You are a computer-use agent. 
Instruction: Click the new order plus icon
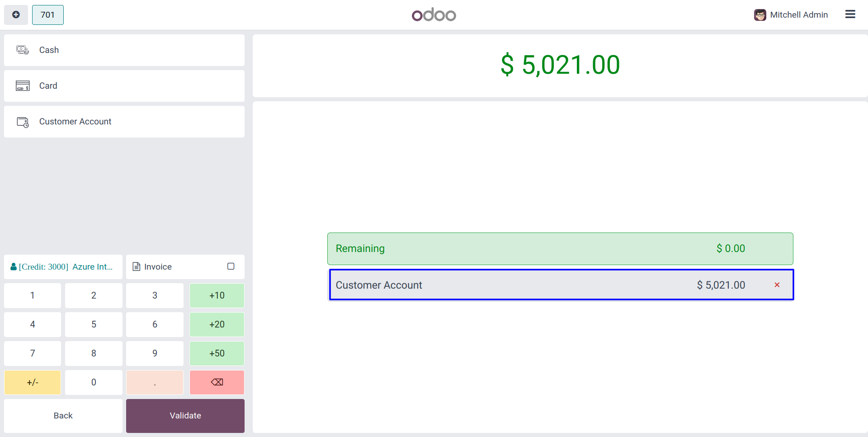tap(16, 15)
